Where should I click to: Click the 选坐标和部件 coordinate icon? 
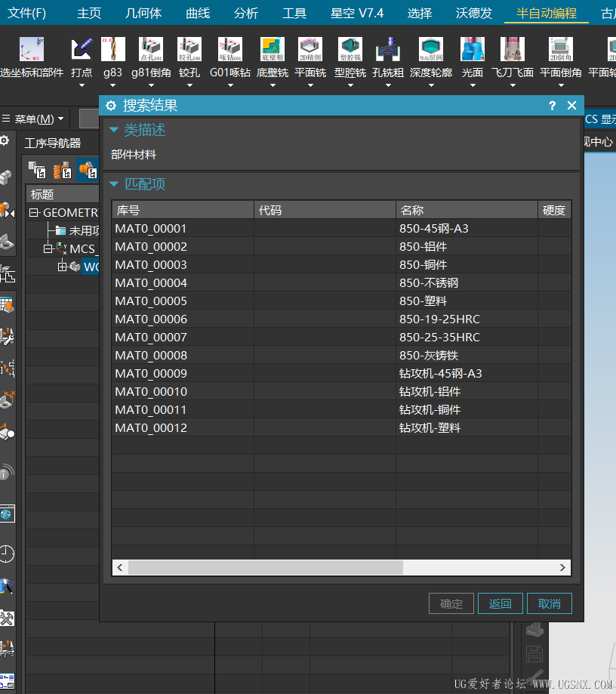tap(32, 49)
